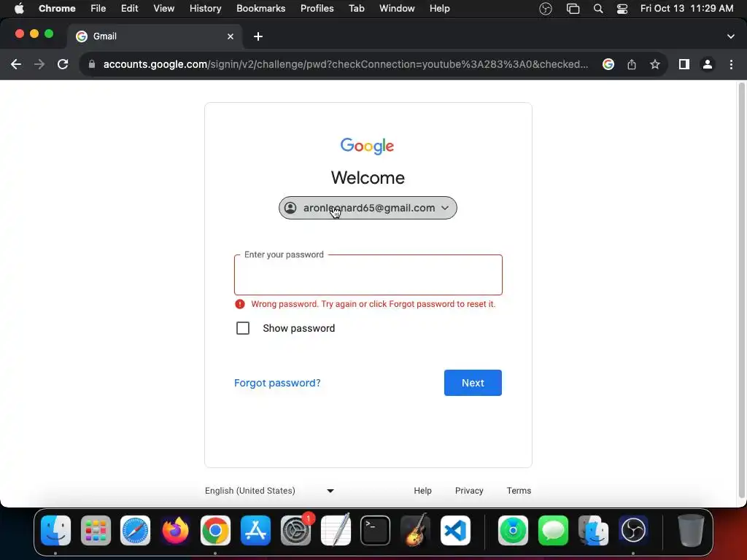This screenshot has width=747, height=560.
Task: Open the Trash from the Dock
Action: click(691, 530)
